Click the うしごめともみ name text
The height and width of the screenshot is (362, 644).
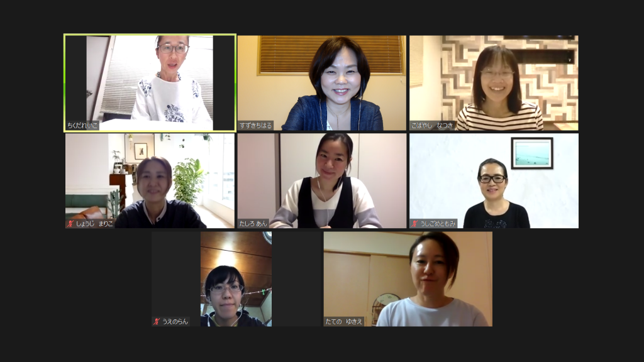pos(438,224)
